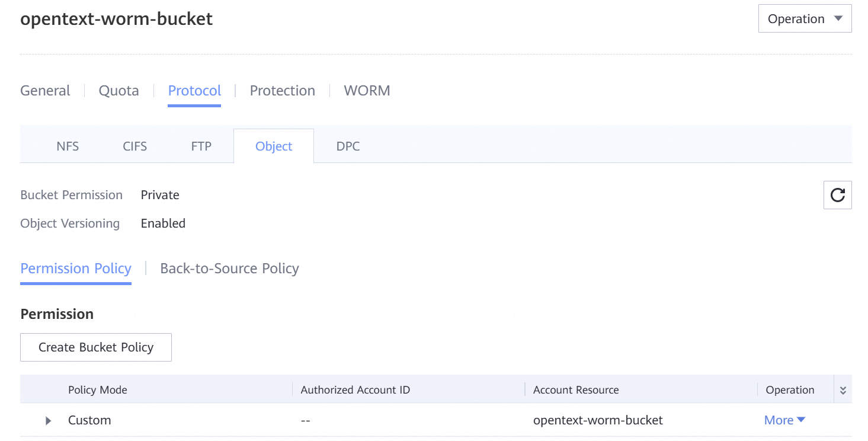
Task: Click the Create Bucket Policy button
Action: [96, 347]
